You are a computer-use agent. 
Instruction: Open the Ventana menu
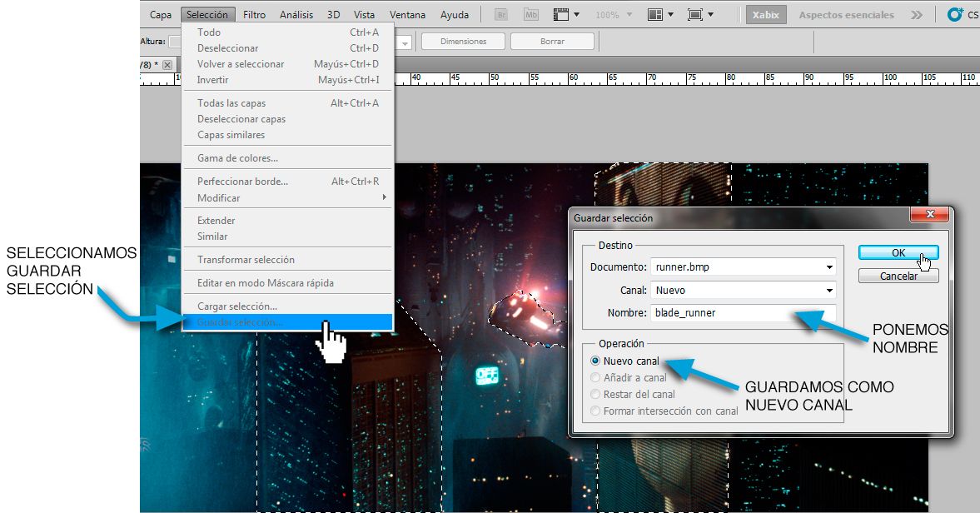[407, 14]
